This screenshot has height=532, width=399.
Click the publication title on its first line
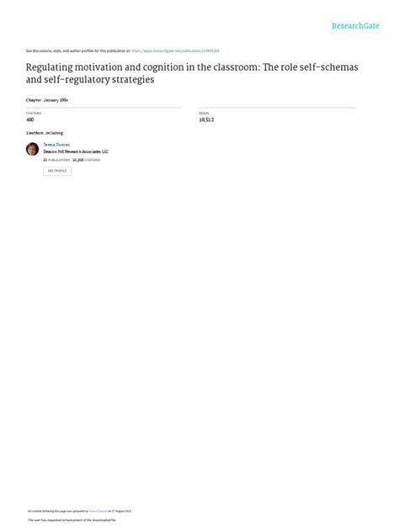click(192, 67)
